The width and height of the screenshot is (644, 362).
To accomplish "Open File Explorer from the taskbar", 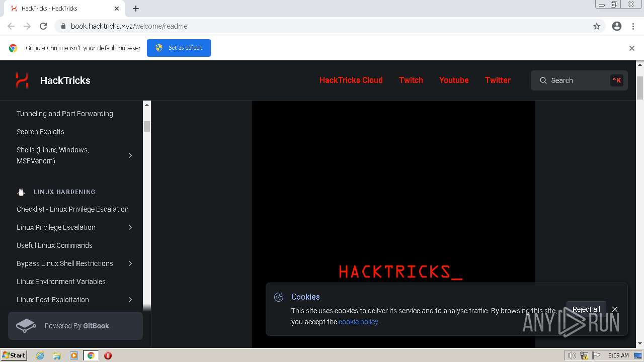I will 57,355.
